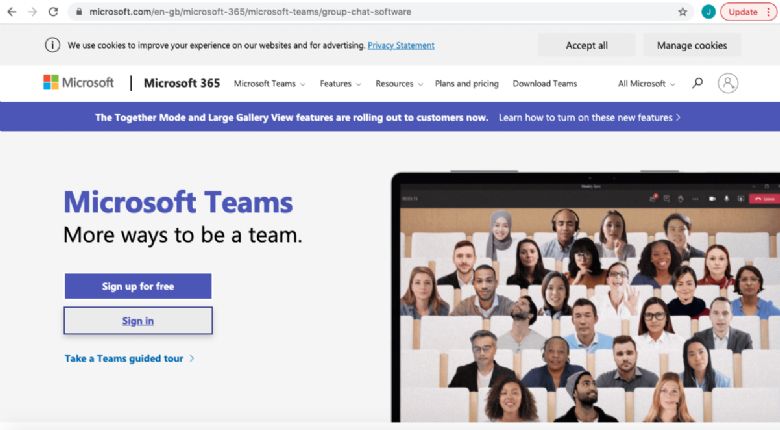Image resolution: width=780 pixels, height=430 pixels.
Task: Go back using the browser back arrow
Action: tap(11, 12)
